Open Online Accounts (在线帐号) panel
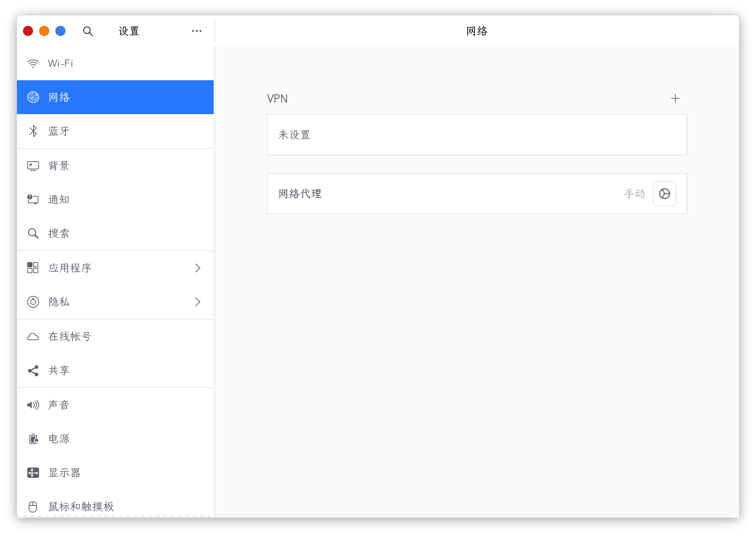This screenshot has height=536, width=756. pyautogui.click(x=70, y=336)
